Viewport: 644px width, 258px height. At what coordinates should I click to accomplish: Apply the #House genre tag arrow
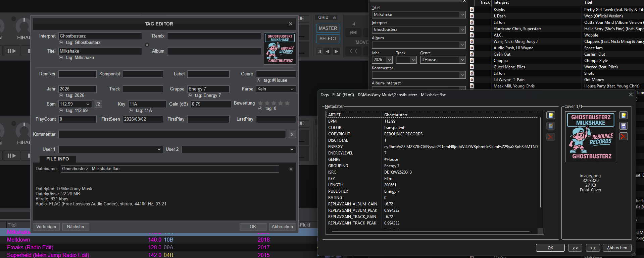[259, 80]
